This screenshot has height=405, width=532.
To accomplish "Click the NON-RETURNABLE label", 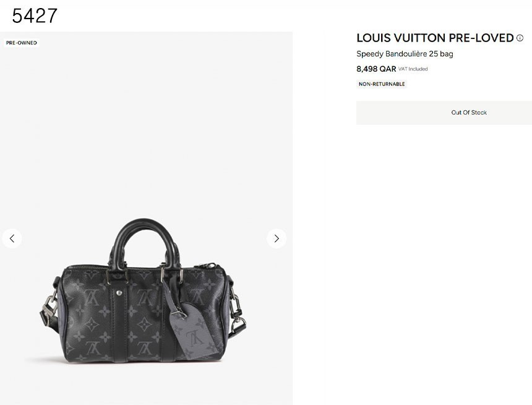I will point(382,84).
